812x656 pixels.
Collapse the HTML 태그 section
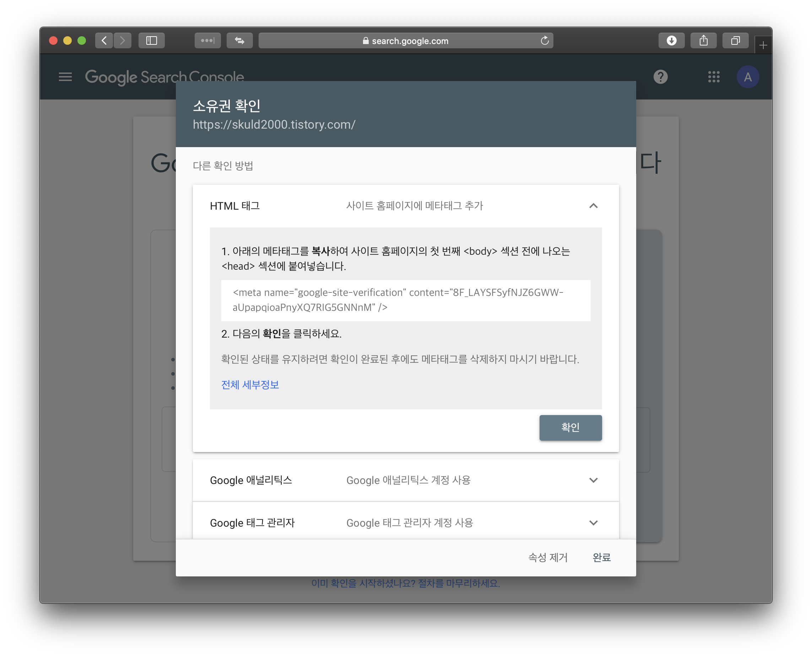pos(593,206)
